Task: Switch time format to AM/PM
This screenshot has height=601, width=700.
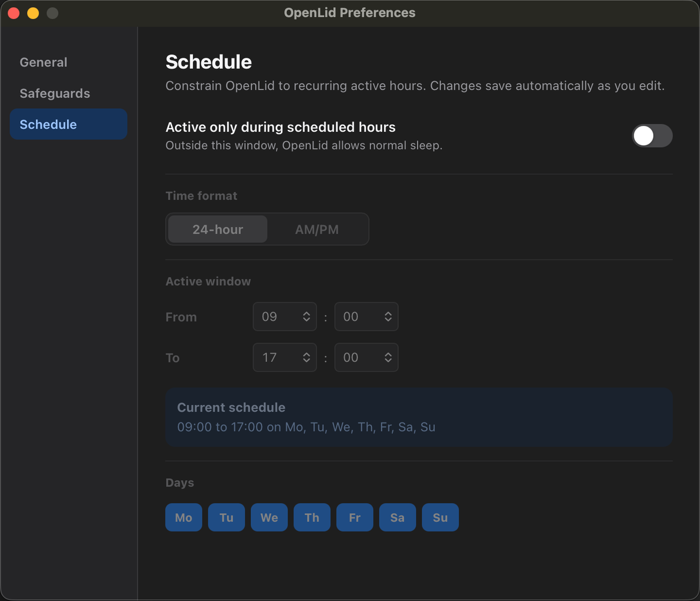Action: point(317,229)
